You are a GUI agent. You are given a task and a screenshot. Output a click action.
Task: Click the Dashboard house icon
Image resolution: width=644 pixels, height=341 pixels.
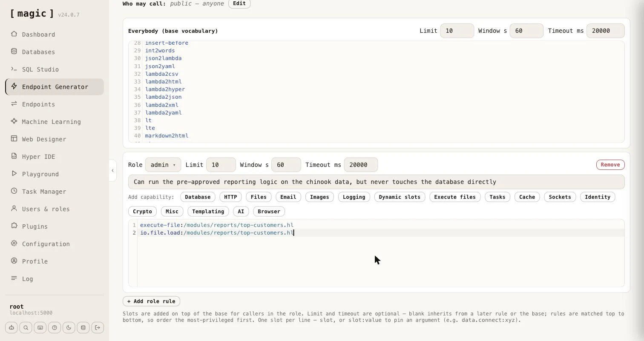[x=14, y=34]
